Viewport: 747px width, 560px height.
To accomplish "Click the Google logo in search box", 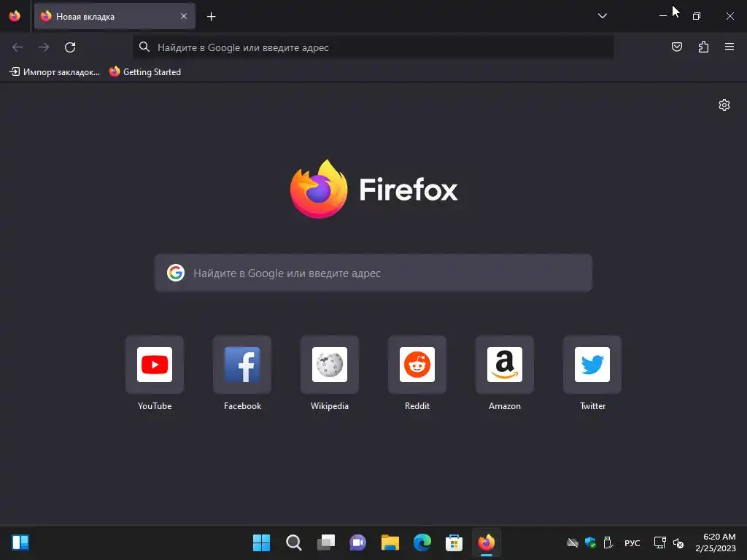I will pyautogui.click(x=176, y=273).
